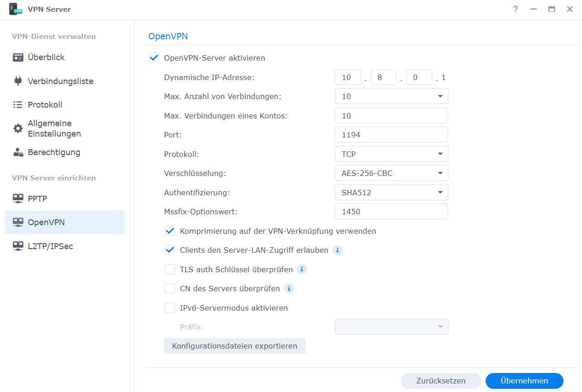The image size is (582, 392).
Task: Click second IP octet field showing 8
Action: pyautogui.click(x=383, y=77)
